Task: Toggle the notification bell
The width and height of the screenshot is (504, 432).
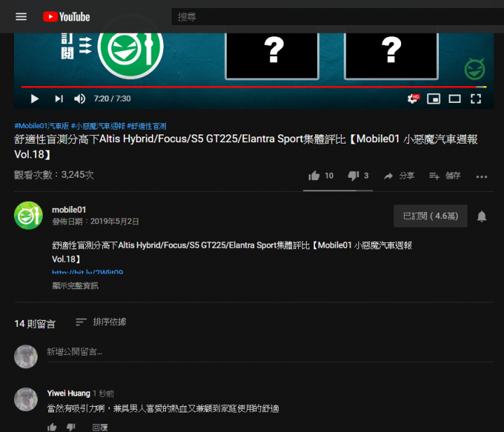Action: pyautogui.click(x=482, y=216)
